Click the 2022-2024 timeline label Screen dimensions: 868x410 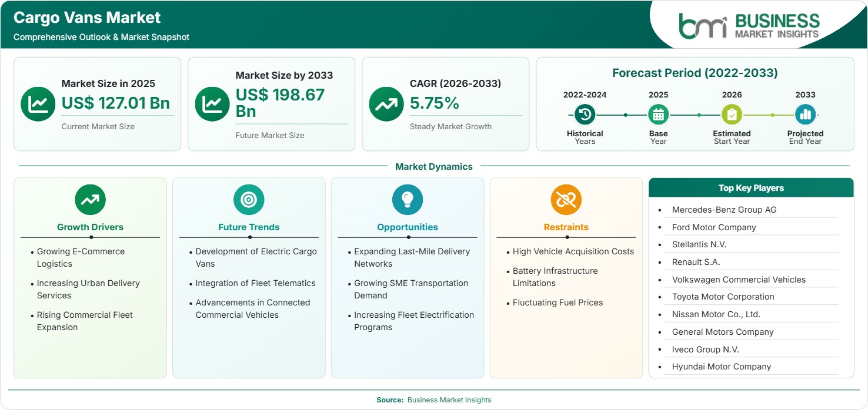(x=585, y=95)
